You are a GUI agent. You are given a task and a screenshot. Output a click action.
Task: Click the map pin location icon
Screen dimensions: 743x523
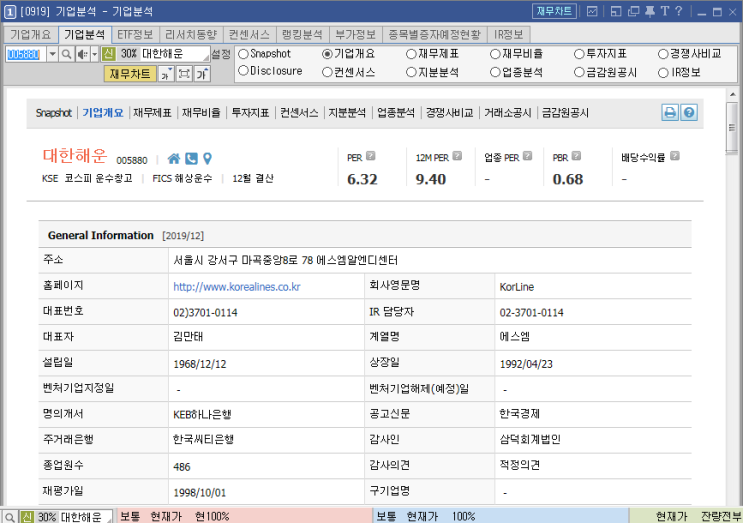207,159
